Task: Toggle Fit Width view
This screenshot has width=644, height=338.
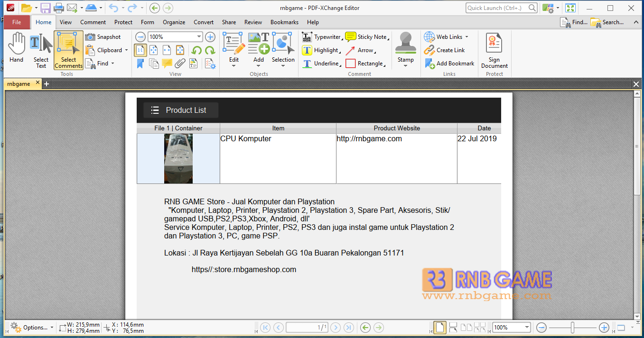Action: pos(167,50)
